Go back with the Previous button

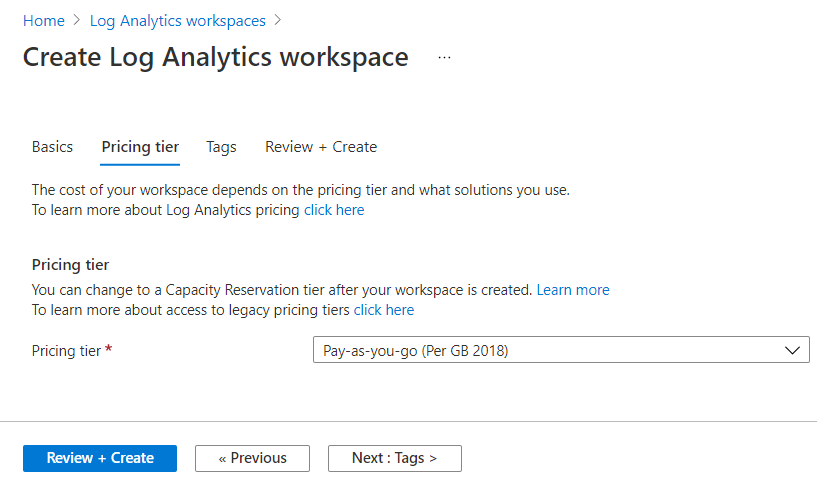[253, 458]
